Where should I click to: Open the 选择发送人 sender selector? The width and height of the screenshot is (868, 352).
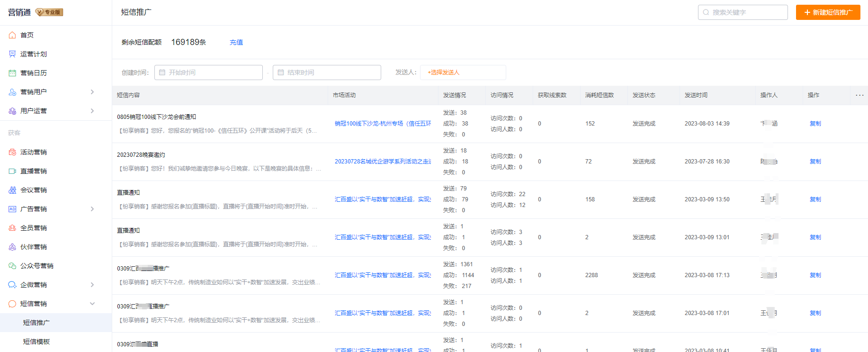[463, 72]
